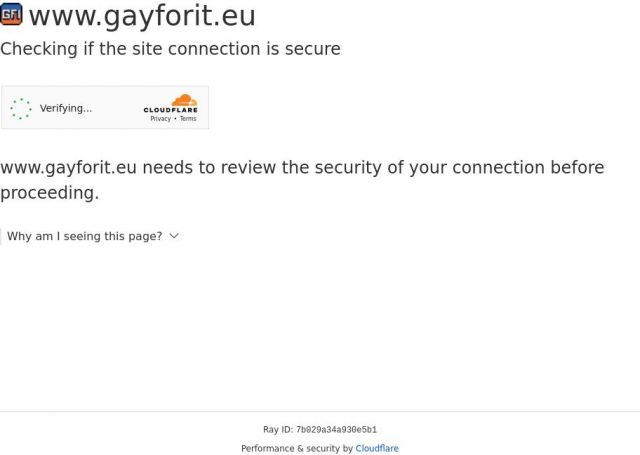Click the "Verifying..." status label
Image resolution: width=640 pixels, height=455 pixels.
(66, 108)
